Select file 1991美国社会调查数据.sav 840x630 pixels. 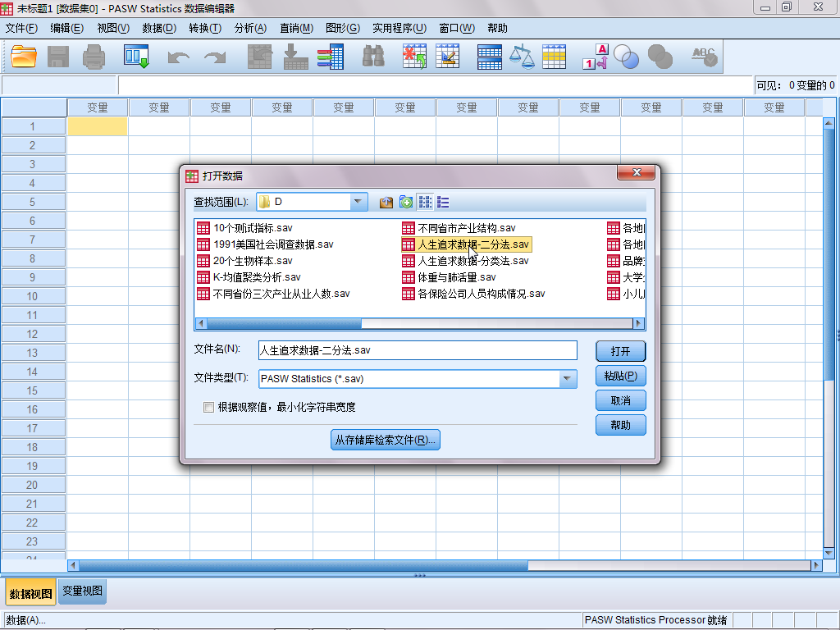click(265, 244)
